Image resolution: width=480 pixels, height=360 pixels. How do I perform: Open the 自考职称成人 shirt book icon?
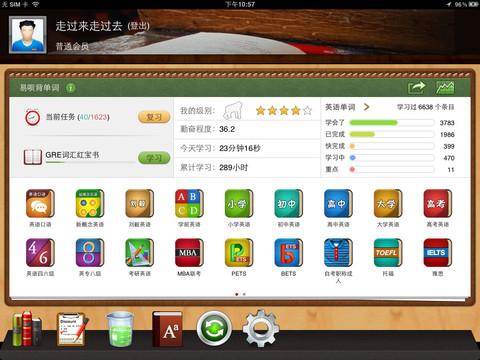[x=338, y=252]
